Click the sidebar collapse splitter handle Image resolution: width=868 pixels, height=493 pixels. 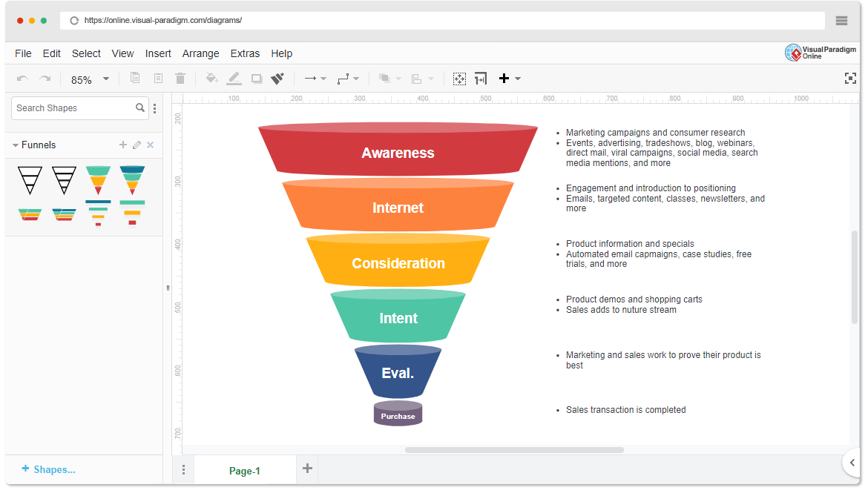point(168,288)
